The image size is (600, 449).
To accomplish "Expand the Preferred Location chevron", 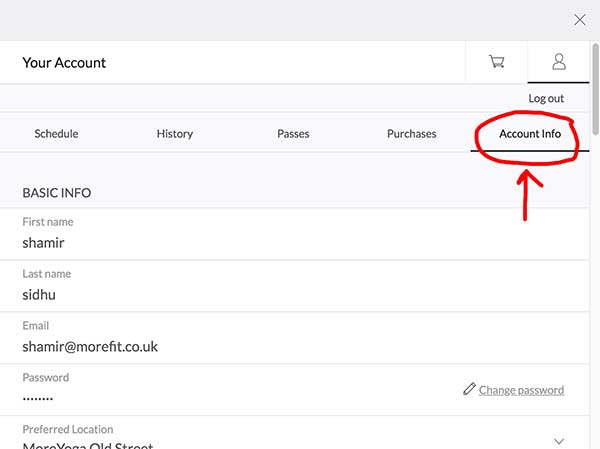I will pyautogui.click(x=559, y=441).
